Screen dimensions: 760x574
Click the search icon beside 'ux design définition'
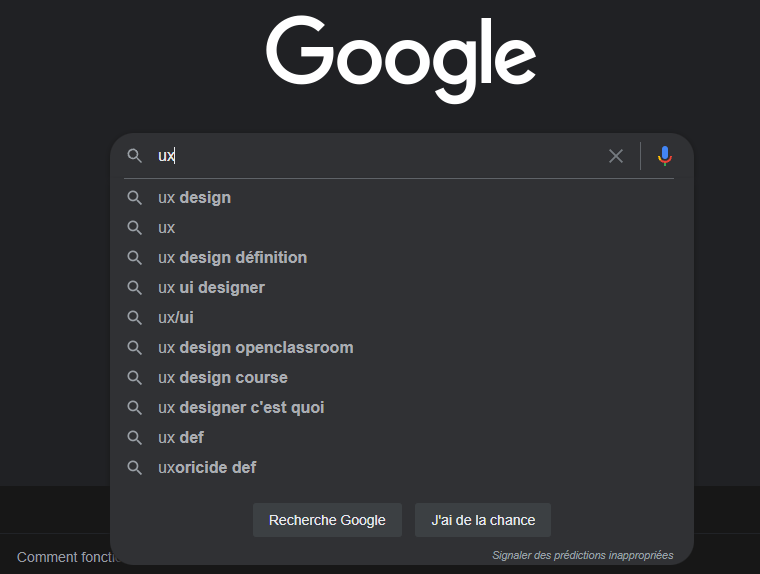click(134, 258)
